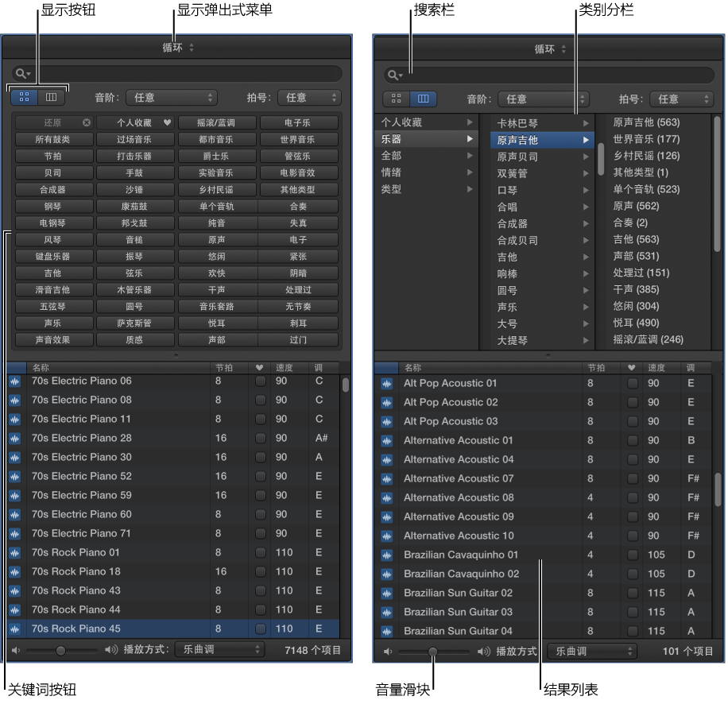Click loop icon of Brazilian Cavaquinho 01
Screen dimensions: 728x704
pos(387,555)
